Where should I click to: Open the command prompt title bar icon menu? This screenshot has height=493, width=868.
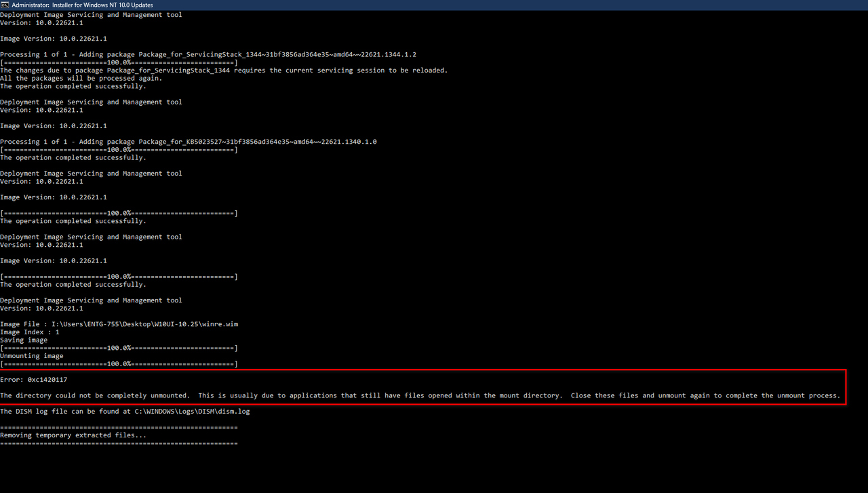click(5, 5)
